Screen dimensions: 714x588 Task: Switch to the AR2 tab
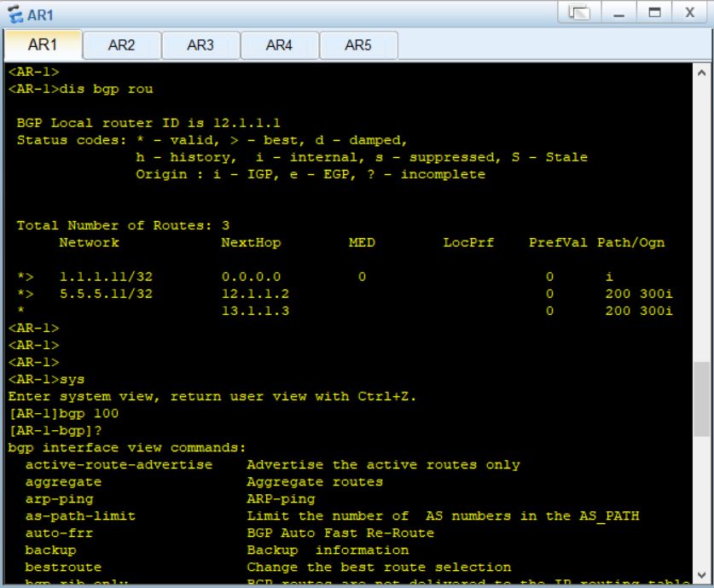(122, 45)
